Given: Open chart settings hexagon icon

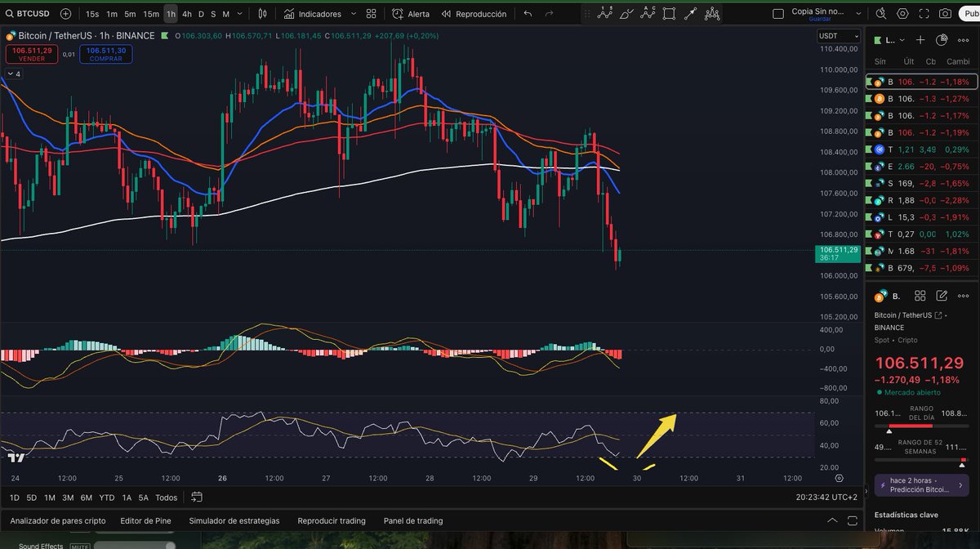Looking at the screenshot, I should (x=902, y=14).
